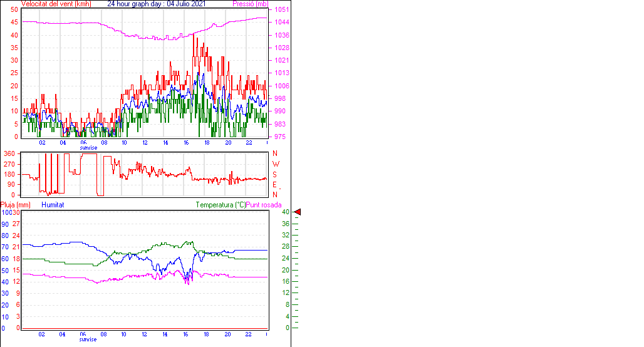Select the blue "Humitat" legend label
This screenshot has width=644, height=347.
(x=53, y=205)
